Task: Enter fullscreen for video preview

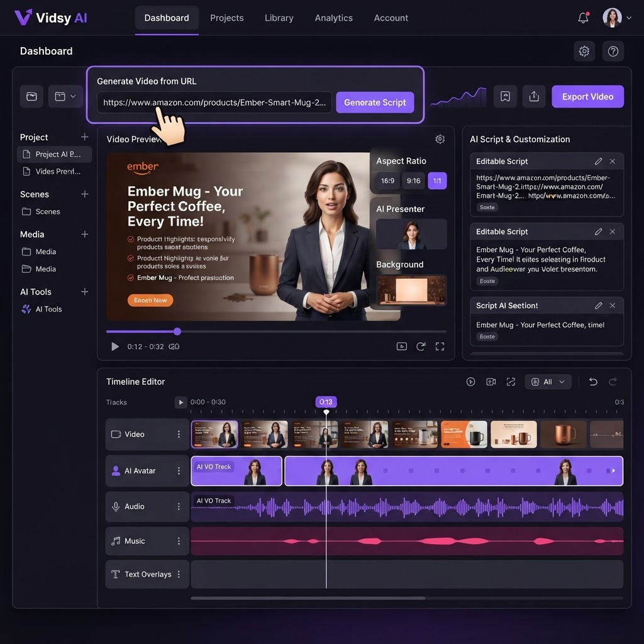Action: 440,347
